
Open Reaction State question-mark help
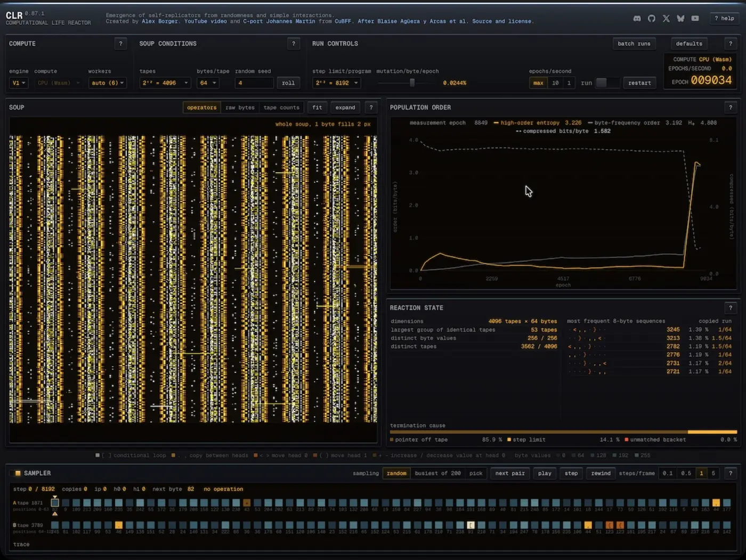point(731,308)
